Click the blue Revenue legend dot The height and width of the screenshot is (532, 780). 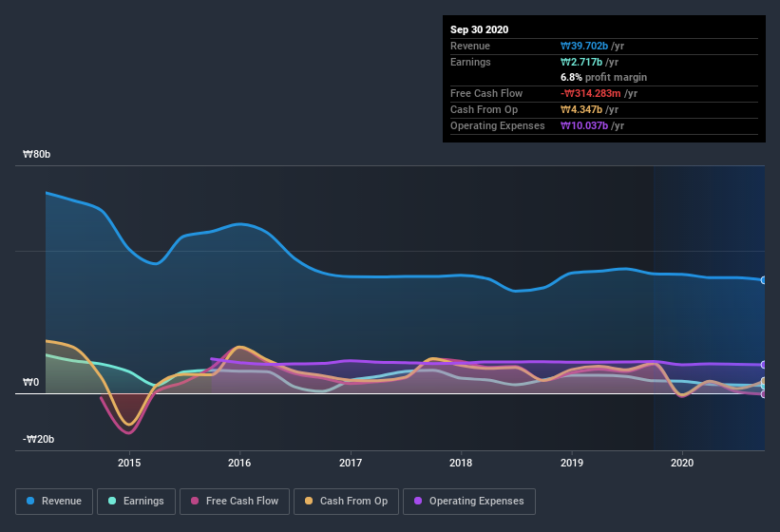30,501
